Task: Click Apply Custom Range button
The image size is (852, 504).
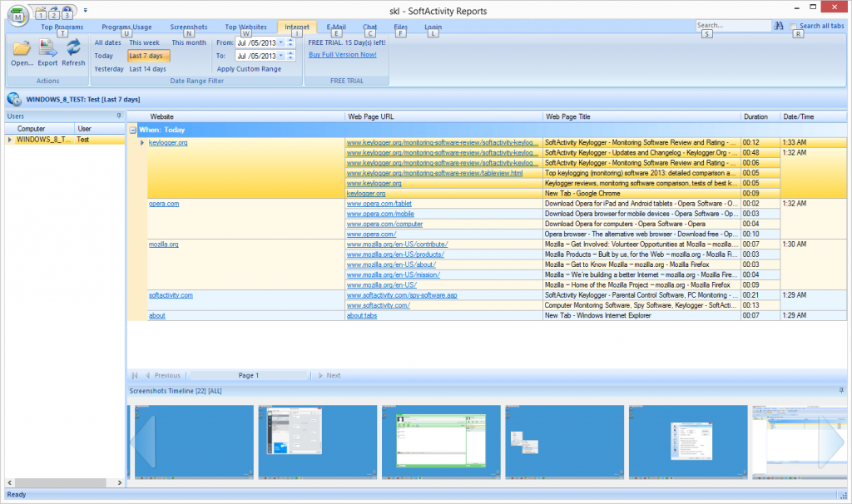Action: point(248,69)
